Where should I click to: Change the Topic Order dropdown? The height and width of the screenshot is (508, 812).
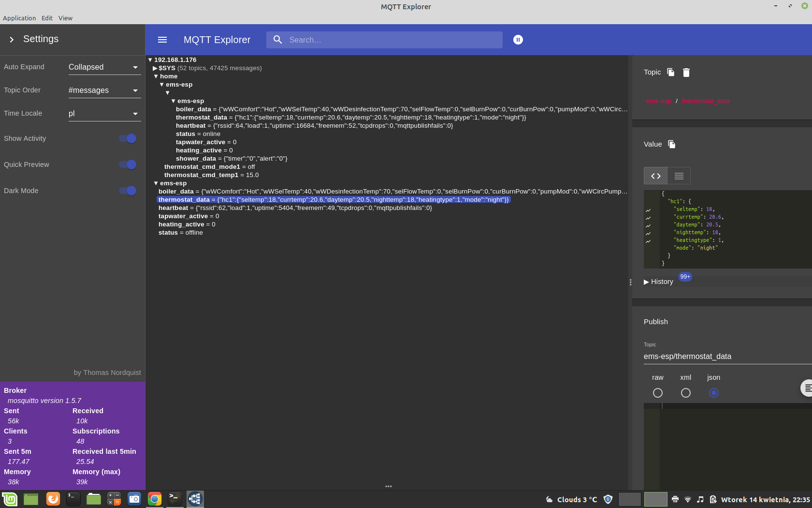104,90
